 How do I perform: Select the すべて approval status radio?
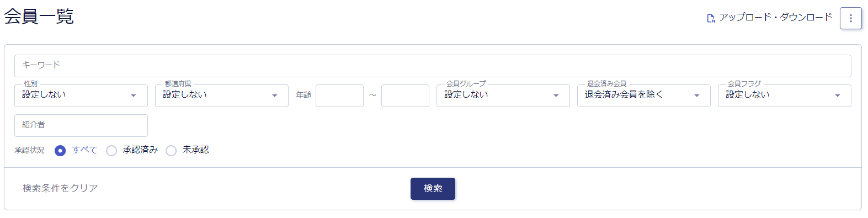click(x=60, y=151)
